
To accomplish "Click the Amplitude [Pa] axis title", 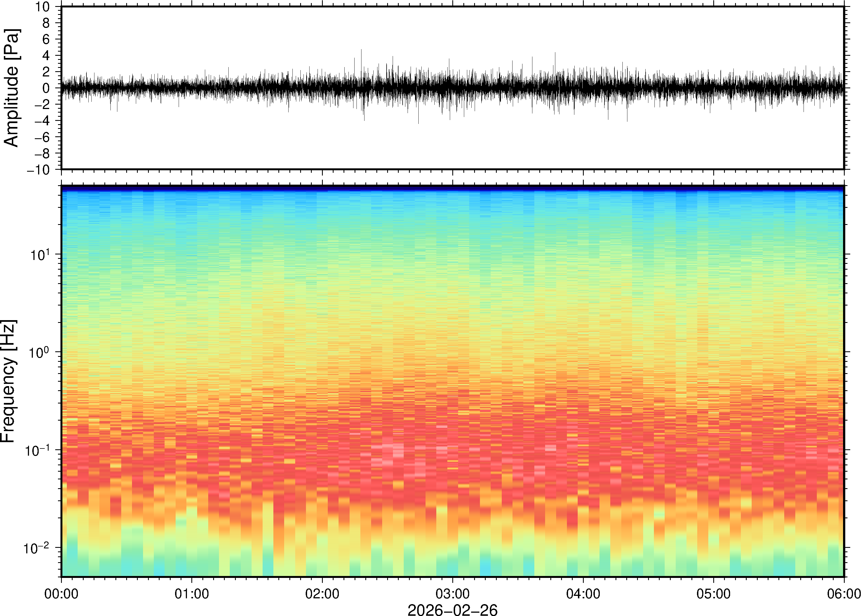I will 11,88.
